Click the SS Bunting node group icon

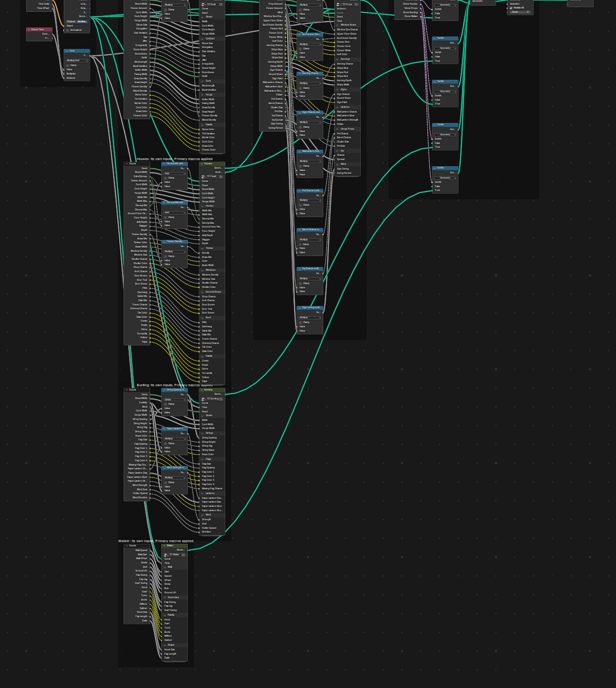pos(204,399)
